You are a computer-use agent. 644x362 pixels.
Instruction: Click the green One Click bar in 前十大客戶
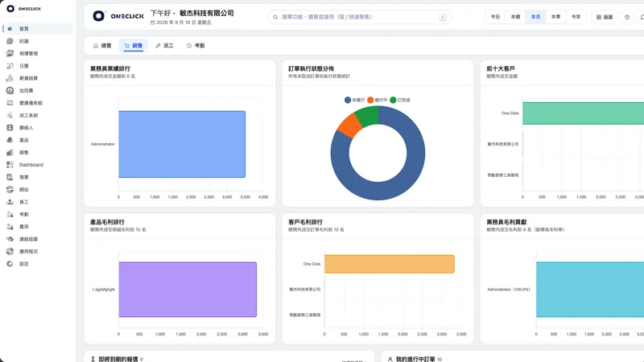click(x=583, y=113)
